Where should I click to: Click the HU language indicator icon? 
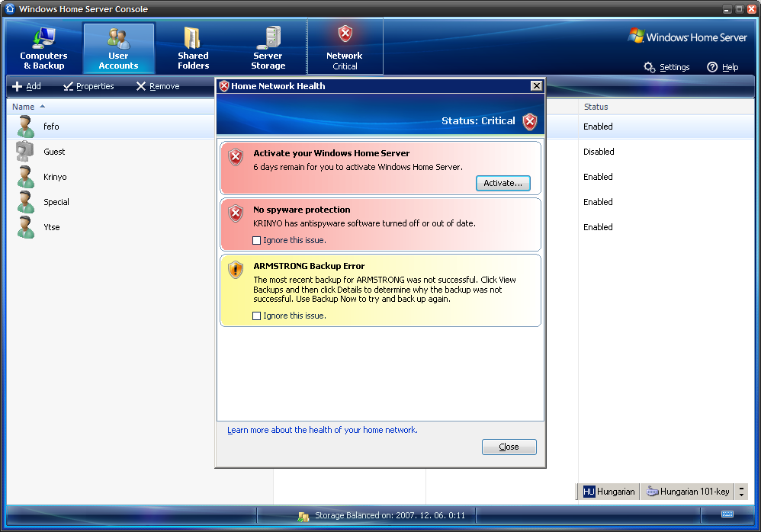pyautogui.click(x=589, y=492)
